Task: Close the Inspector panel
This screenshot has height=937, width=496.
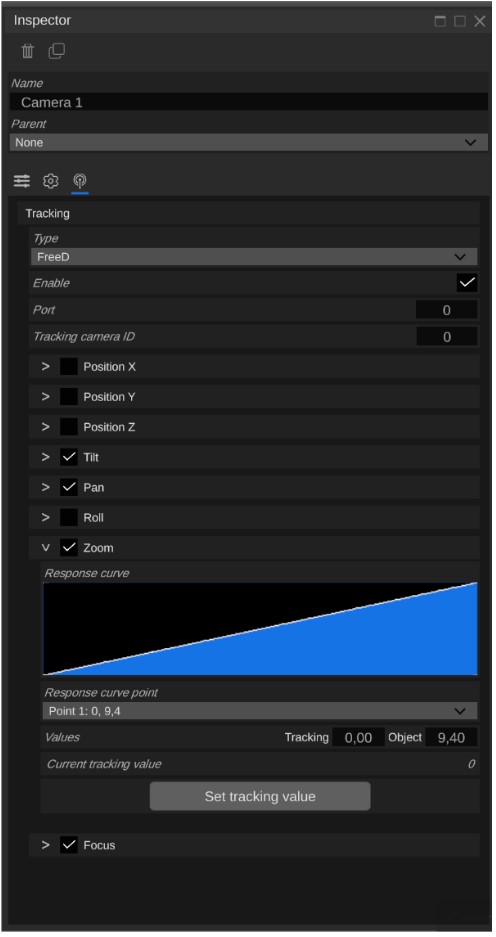Action: coord(480,22)
